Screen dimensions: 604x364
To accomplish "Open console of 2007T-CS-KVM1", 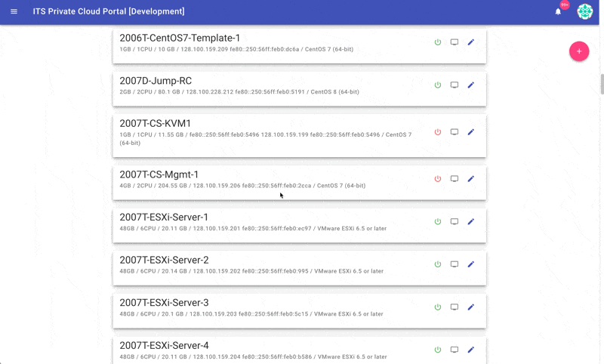I will (x=455, y=131).
